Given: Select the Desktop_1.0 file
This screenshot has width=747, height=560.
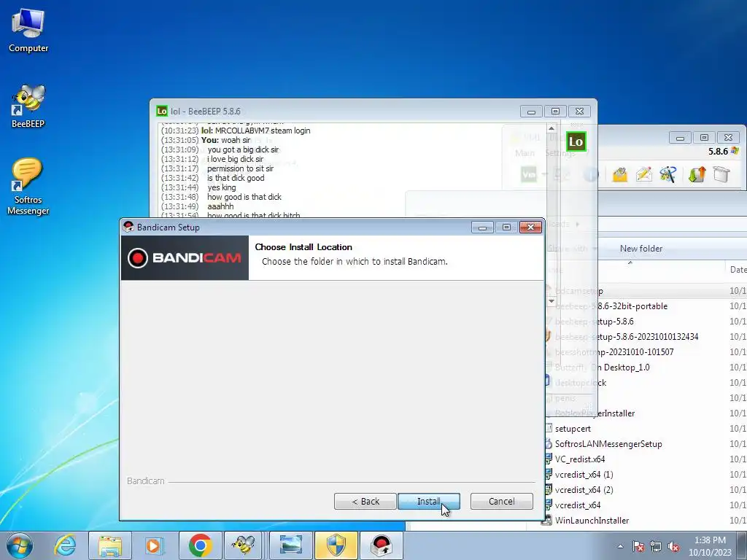Looking at the screenshot, I should (x=602, y=367).
